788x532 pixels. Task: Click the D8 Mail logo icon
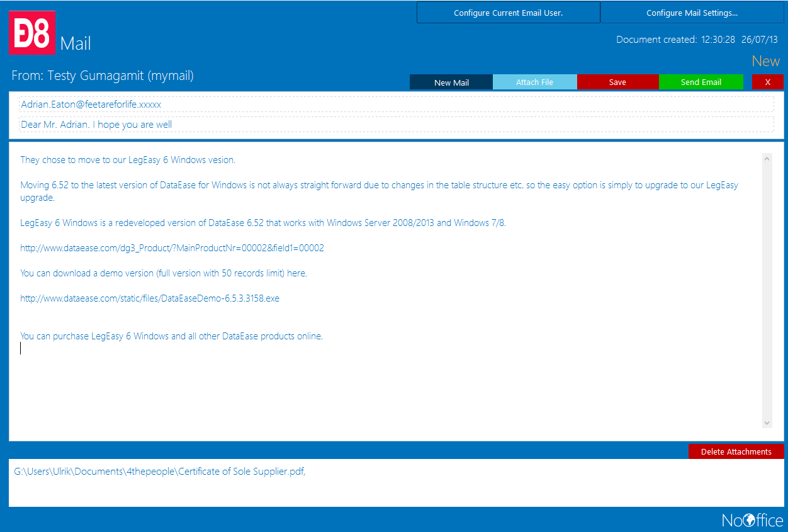click(31, 33)
